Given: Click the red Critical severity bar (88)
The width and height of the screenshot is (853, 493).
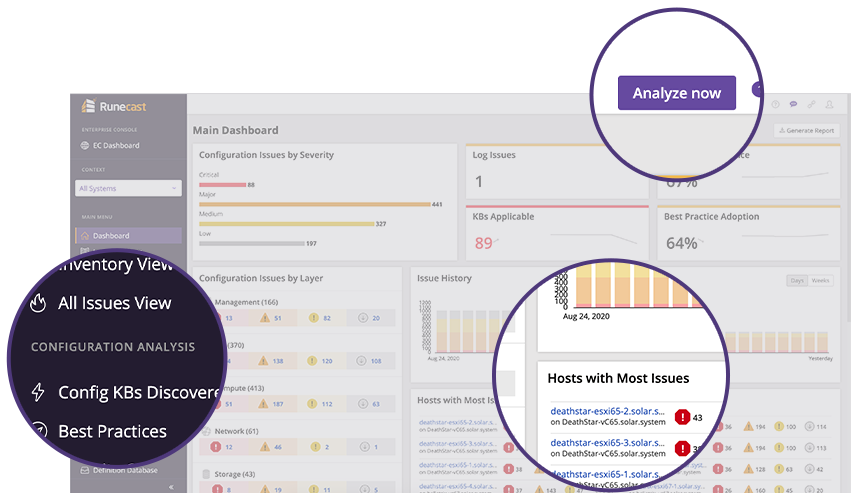Looking at the screenshot, I should 222,185.
